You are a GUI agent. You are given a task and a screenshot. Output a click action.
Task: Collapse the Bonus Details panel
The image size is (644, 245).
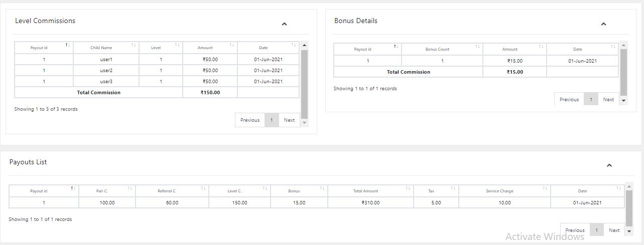603,24
